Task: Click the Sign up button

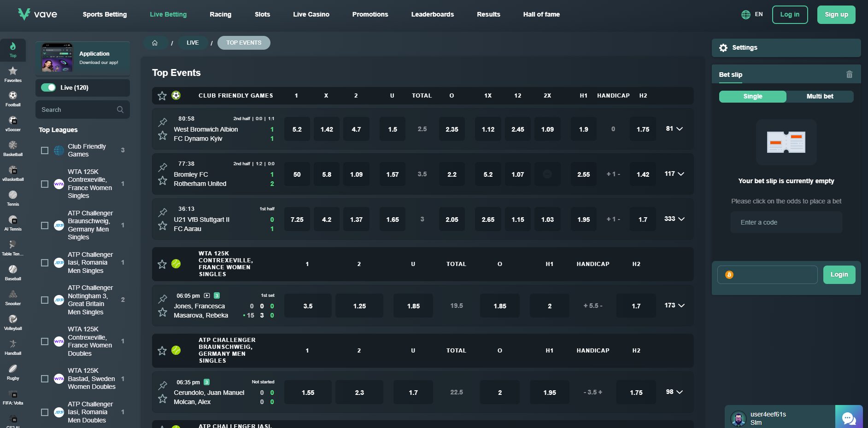Action: 836,15
